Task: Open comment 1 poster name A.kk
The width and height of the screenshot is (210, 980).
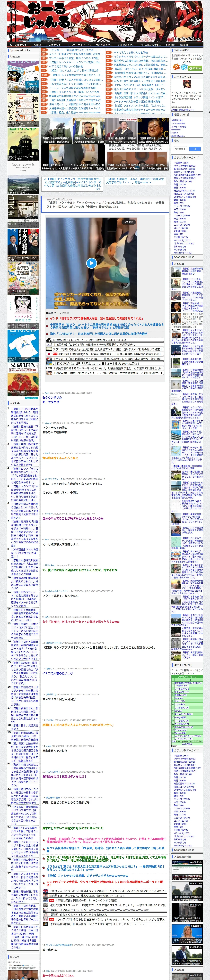Action: [47, 393]
